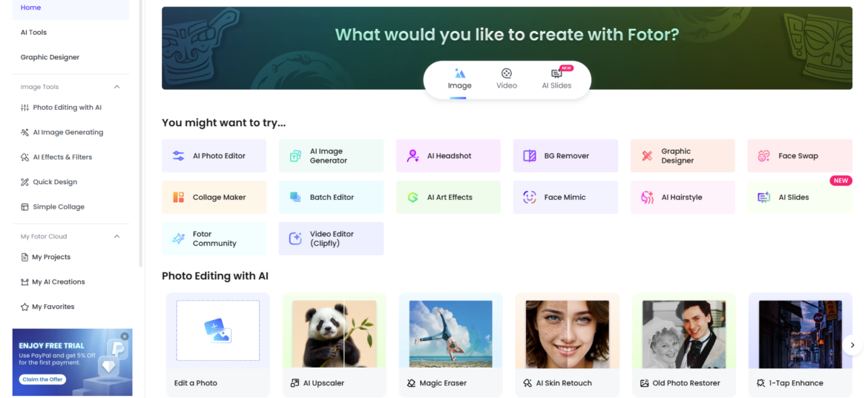Screen dimensions: 868x398
Task: Switch to the AI Slides tab
Action: point(557,79)
